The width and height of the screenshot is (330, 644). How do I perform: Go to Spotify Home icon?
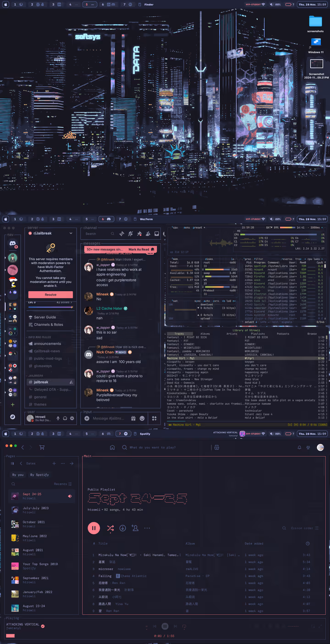pyautogui.click(x=112, y=448)
